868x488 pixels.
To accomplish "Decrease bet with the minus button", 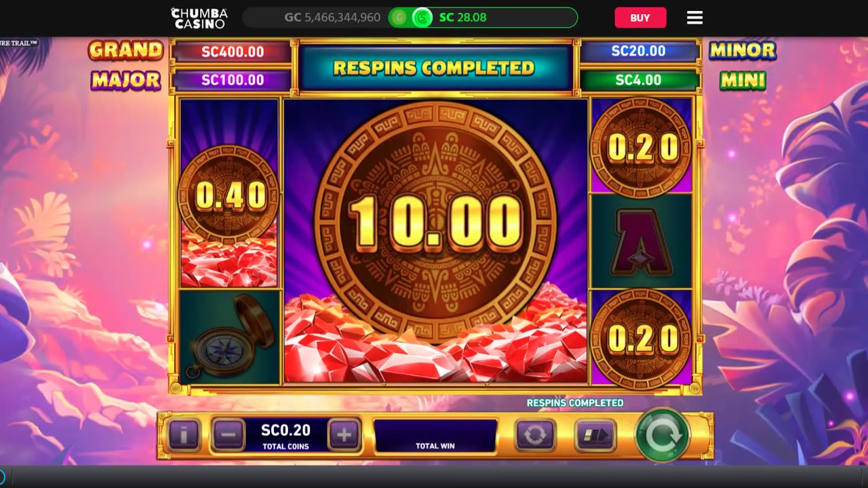I will click(x=228, y=435).
